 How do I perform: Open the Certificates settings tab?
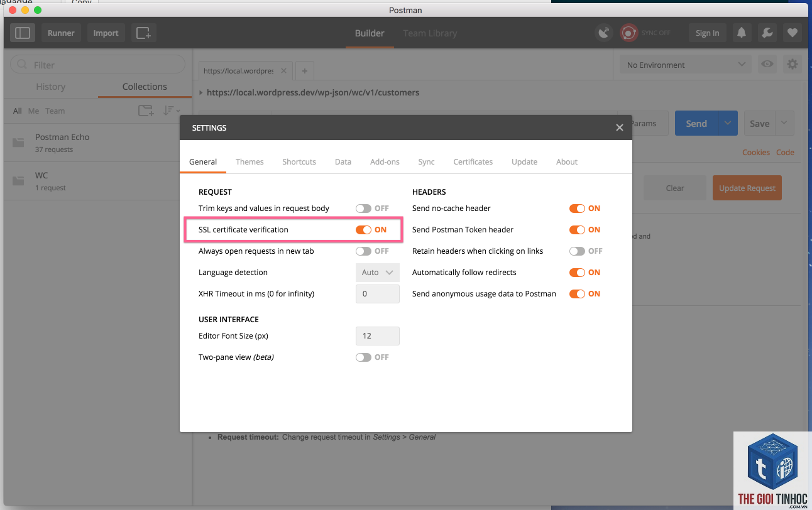[473, 161]
